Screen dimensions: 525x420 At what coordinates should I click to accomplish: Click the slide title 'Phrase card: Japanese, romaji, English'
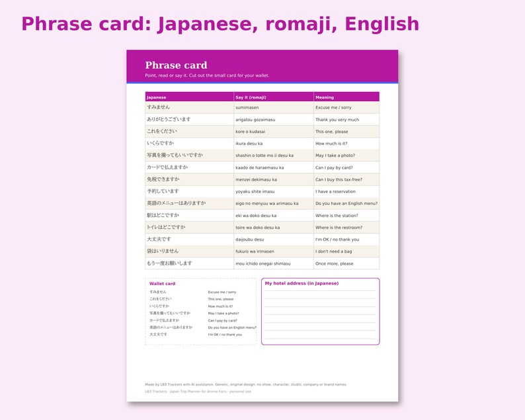point(220,24)
